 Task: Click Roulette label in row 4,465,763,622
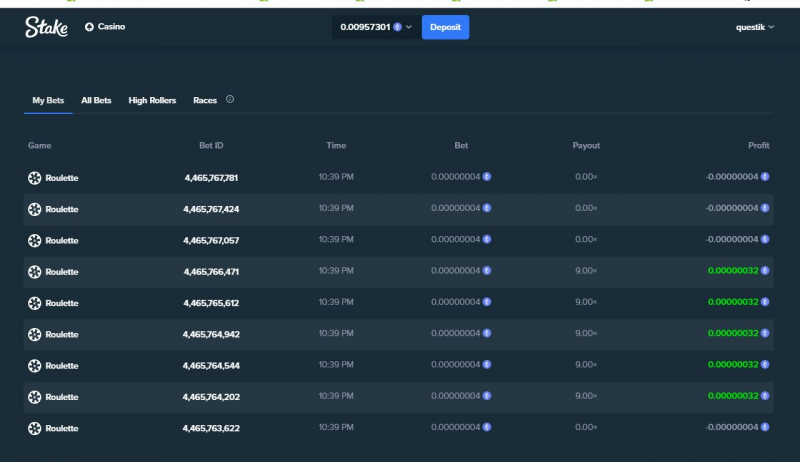(62, 428)
